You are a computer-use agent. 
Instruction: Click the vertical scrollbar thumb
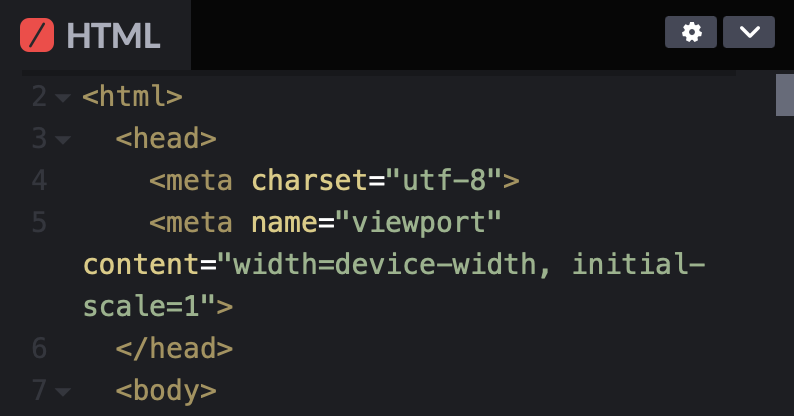(x=785, y=95)
